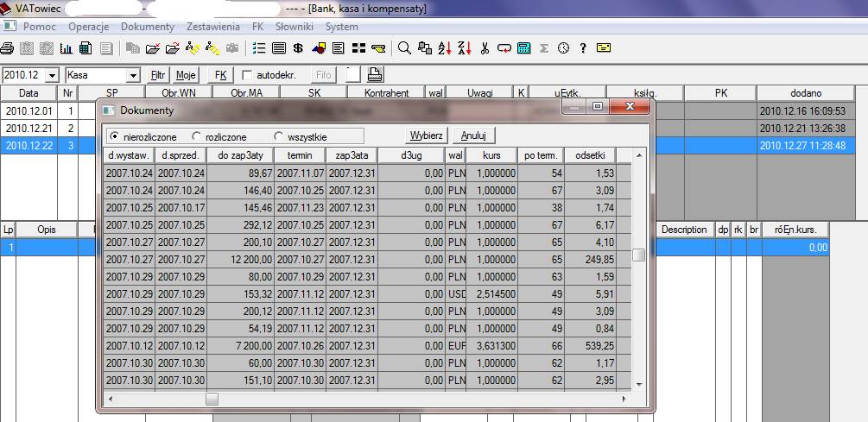
Task: Click the question mark help icon
Action: coord(583,47)
